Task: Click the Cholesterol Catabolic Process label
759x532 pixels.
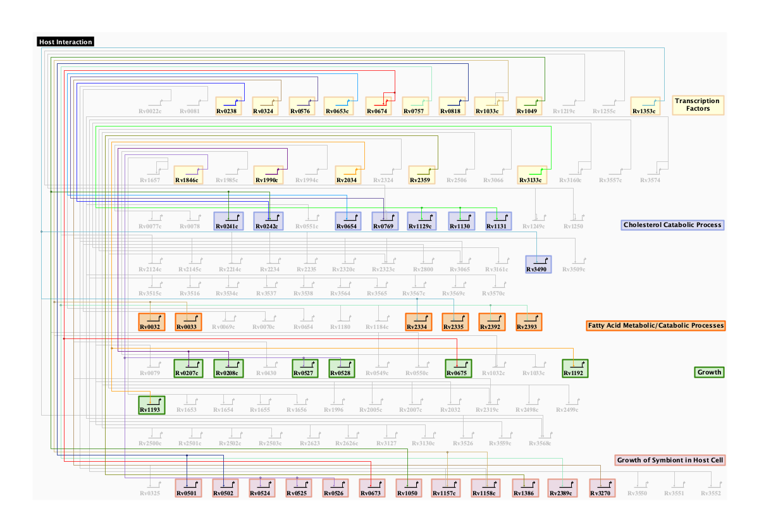Action: pyautogui.click(x=672, y=225)
